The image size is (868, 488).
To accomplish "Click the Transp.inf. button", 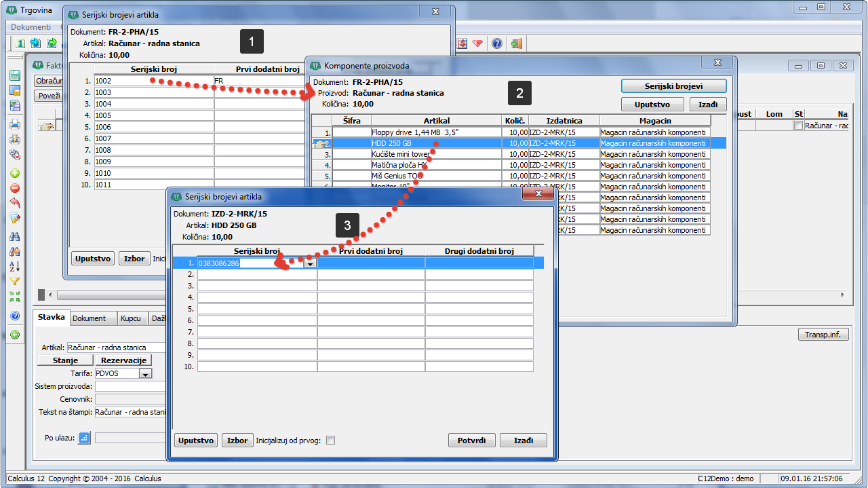I will [x=823, y=335].
